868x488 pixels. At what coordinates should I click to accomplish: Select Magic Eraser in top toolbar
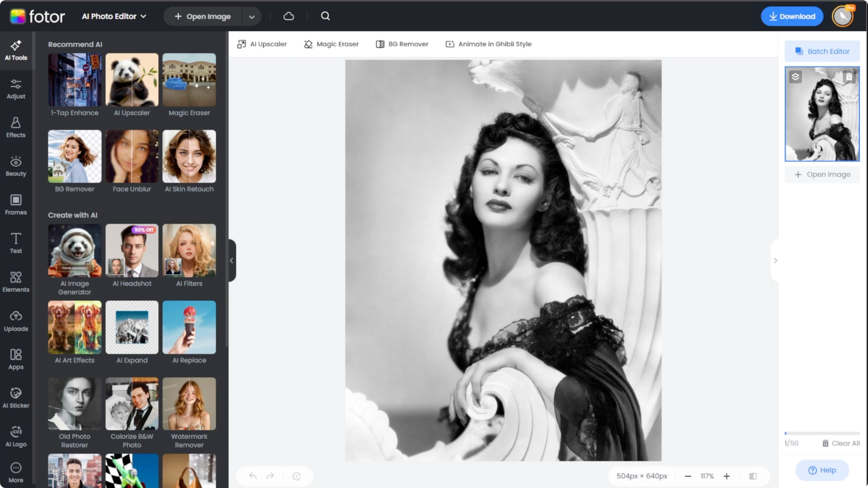tap(331, 44)
